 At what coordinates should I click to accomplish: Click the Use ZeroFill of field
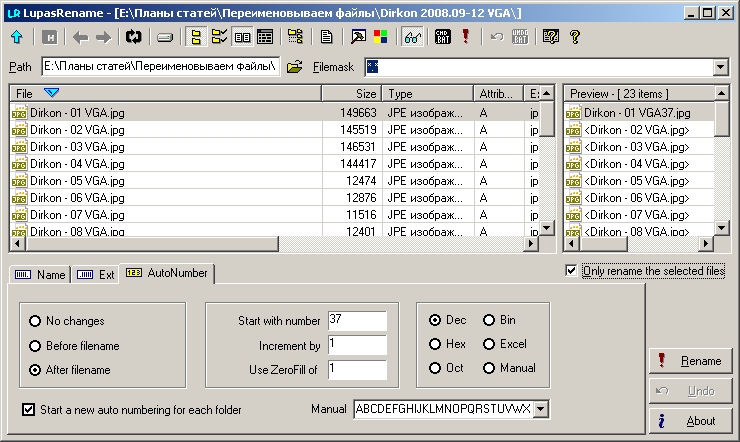pyautogui.click(x=357, y=369)
